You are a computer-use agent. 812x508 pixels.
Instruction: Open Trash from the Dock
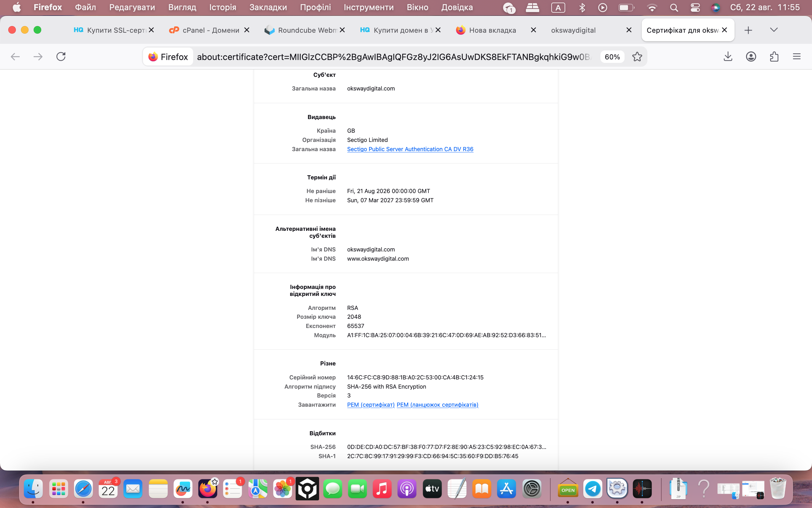coord(778,489)
